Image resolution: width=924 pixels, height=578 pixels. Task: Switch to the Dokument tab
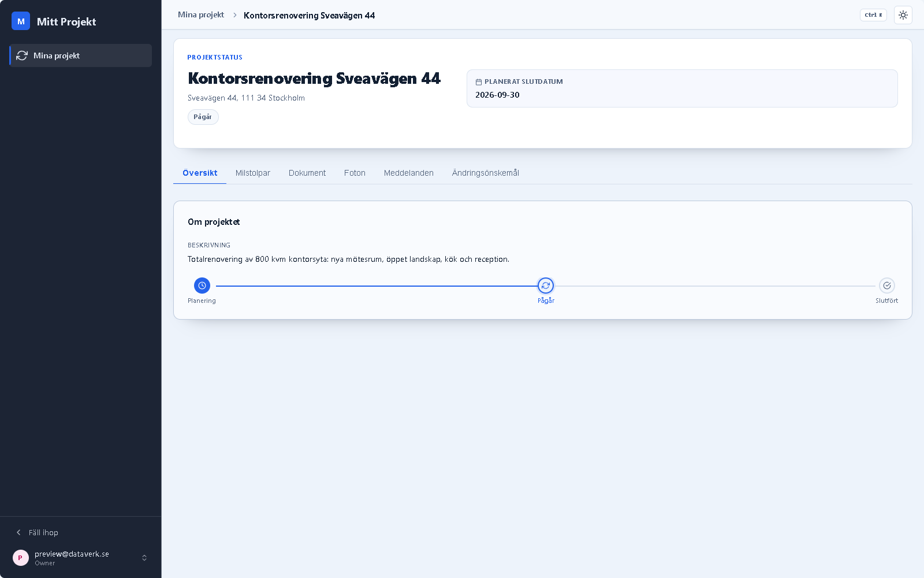tap(307, 173)
